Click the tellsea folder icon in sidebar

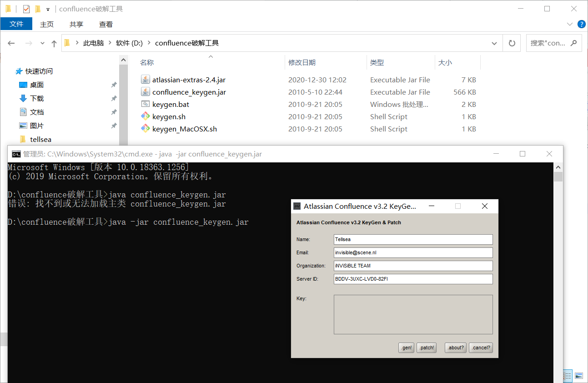(x=23, y=139)
